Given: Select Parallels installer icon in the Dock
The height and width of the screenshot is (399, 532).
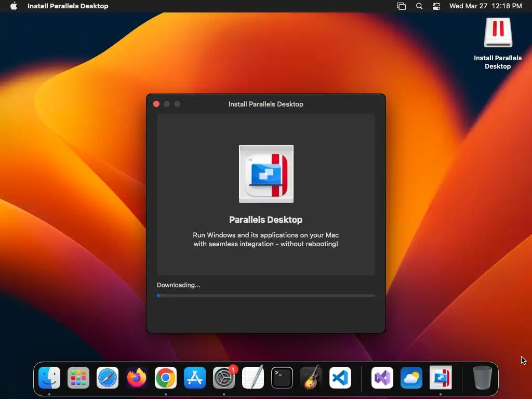Looking at the screenshot, I should coord(441,377).
